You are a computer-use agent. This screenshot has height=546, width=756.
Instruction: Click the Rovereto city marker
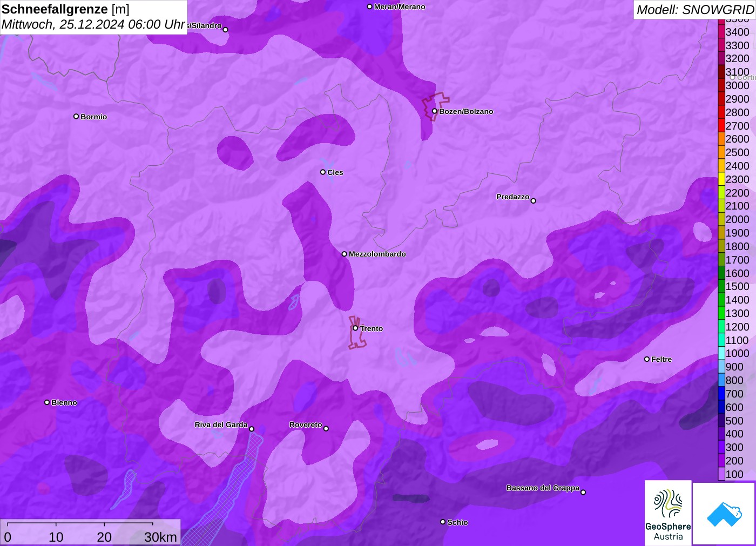coord(326,428)
